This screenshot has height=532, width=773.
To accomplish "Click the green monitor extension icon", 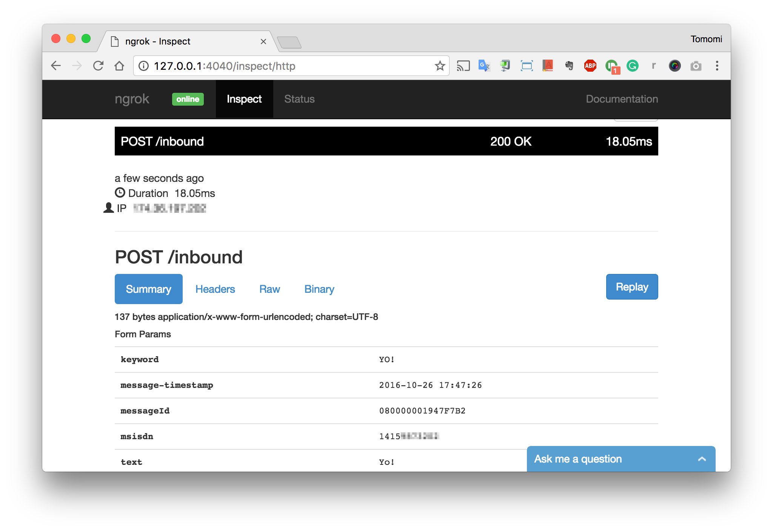I will click(505, 66).
